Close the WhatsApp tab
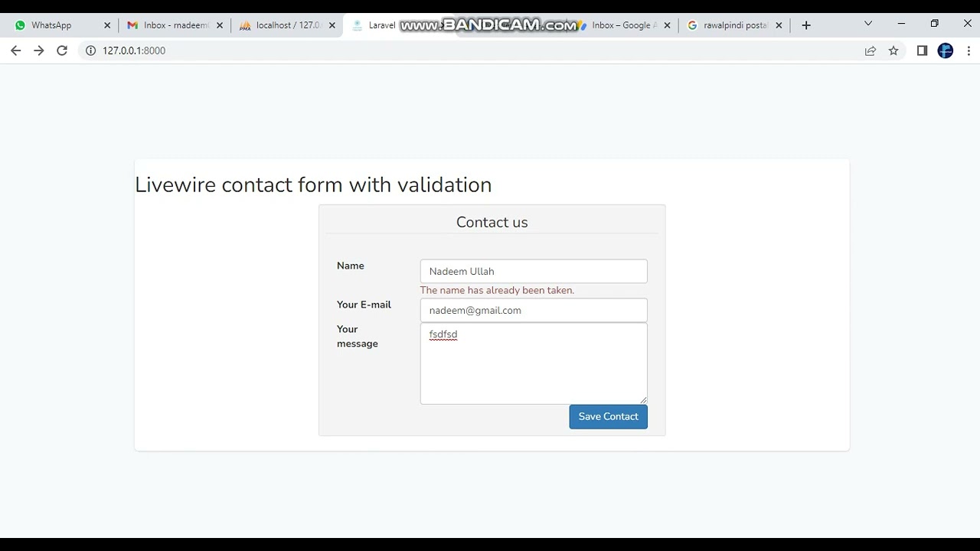This screenshot has height=551, width=980. coord(107,25)
